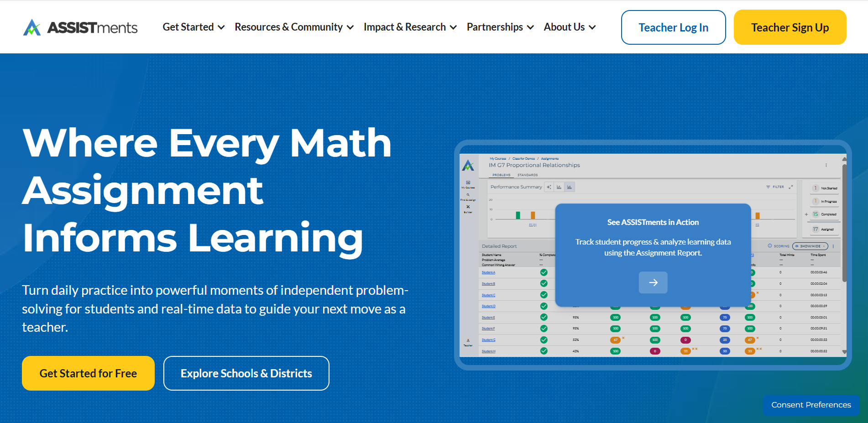Click Student H's blue 50 score badge

click(725, 351)
